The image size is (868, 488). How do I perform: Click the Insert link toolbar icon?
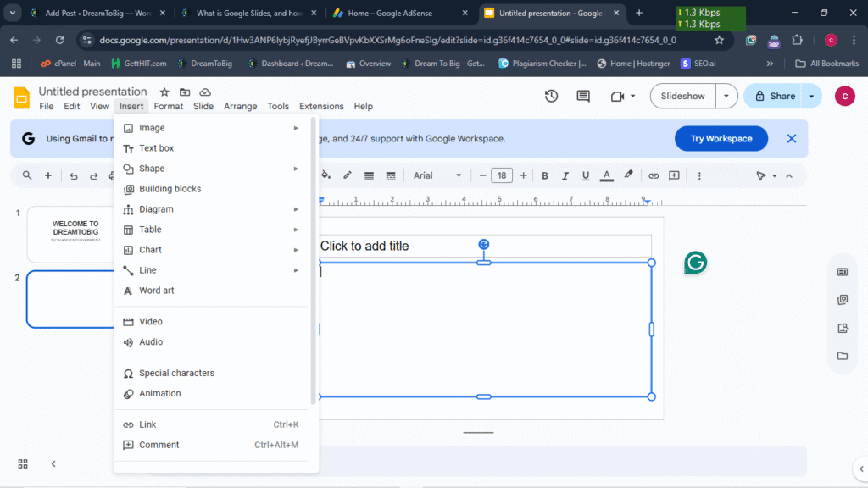point(654,175)
